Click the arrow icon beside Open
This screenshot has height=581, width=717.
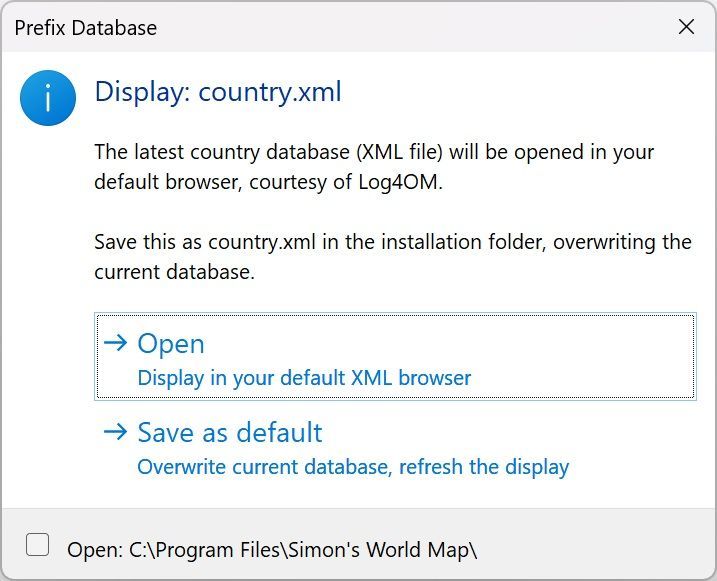click(116, 343)
